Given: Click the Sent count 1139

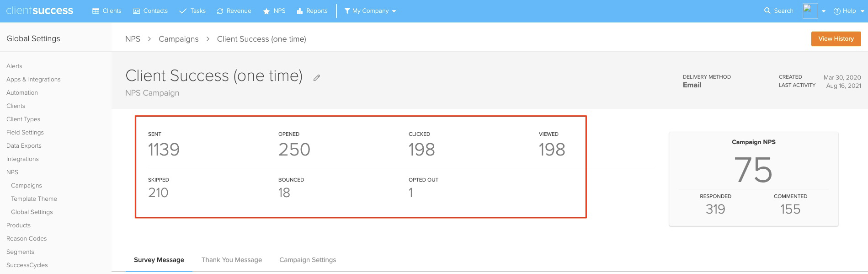Looking at the screenshot, I should click(x=164, y=150).
